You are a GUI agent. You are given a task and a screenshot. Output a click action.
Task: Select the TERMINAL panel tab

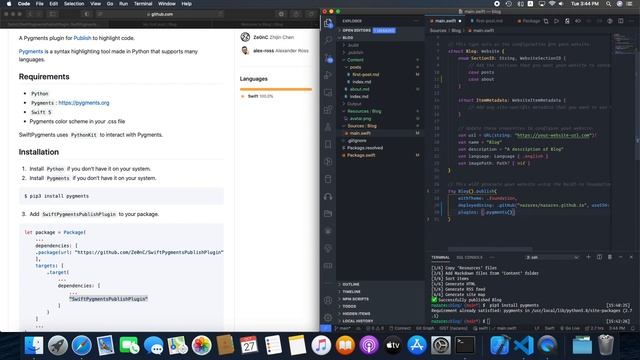click(440, 258)
